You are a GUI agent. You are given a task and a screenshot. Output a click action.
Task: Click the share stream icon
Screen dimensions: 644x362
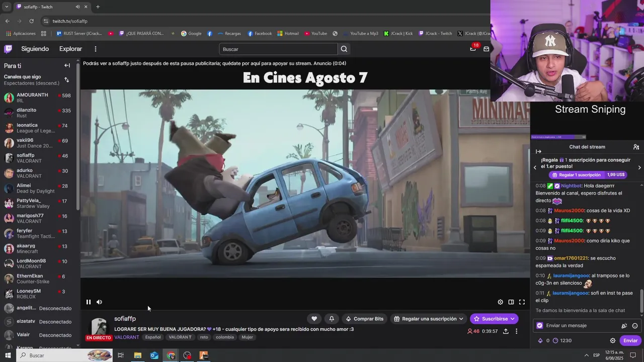[x=506, y=331]
